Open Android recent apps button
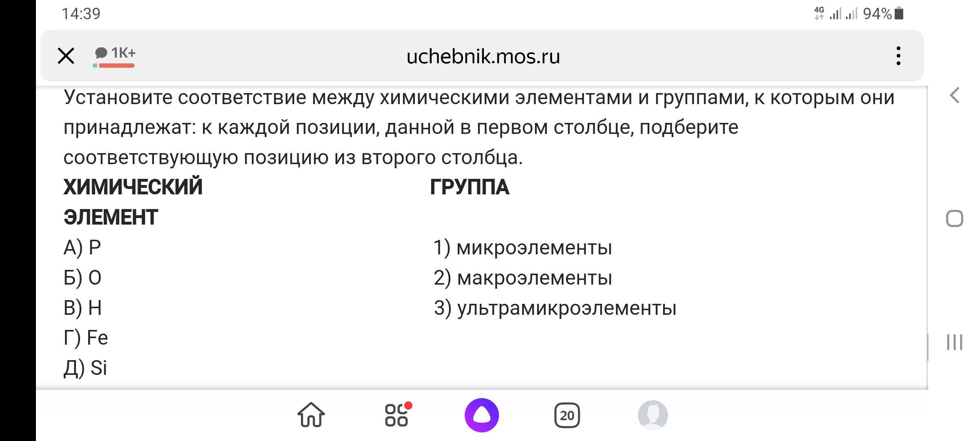The image size is (980, 441). point(954,342)
